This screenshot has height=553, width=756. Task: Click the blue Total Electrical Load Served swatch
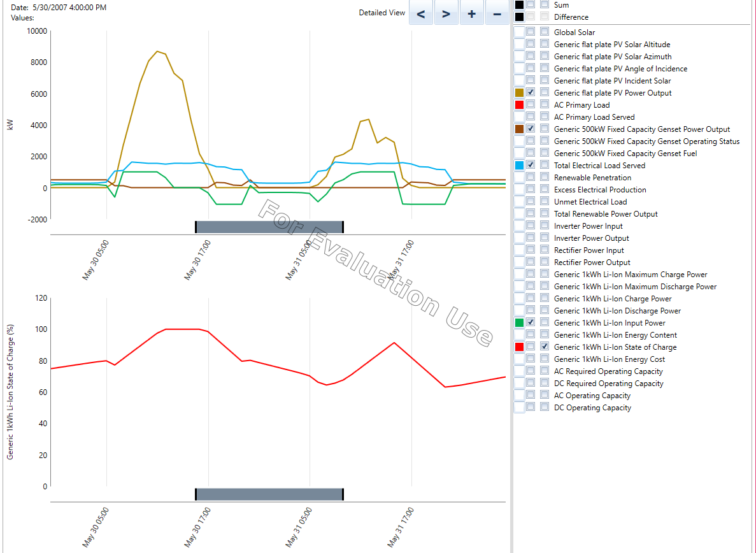519,165
